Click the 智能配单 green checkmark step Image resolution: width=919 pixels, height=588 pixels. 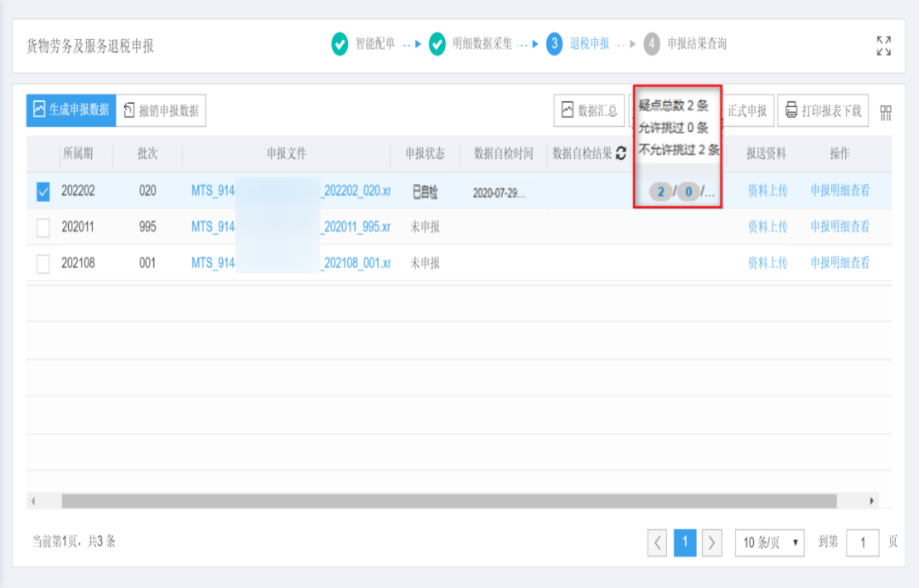pyautogui.click(x=340, y=44)
